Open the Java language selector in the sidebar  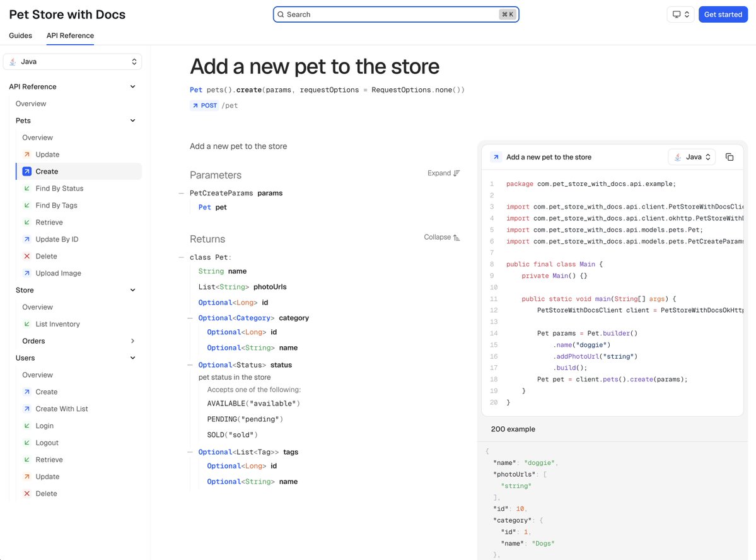(72, 61)
